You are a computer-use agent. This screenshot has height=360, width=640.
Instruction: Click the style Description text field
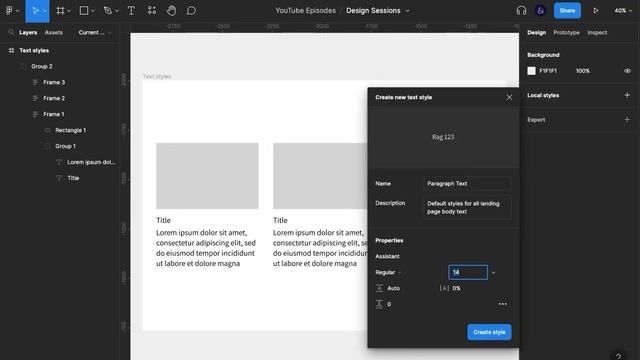pyautogui.click(x=467, y=207)
